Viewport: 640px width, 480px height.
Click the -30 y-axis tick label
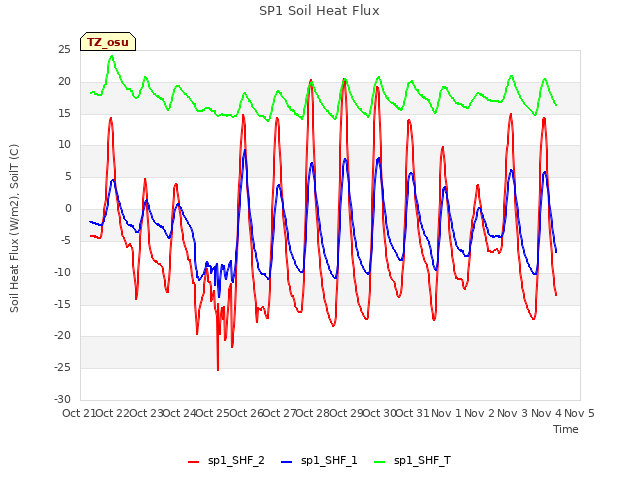coord(62,399)
